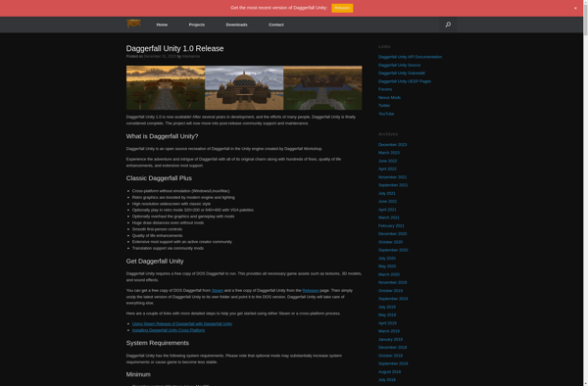This screenshot has width=588, height=386.
Task: Open the October 2020 archive
Action: [390, 242]
